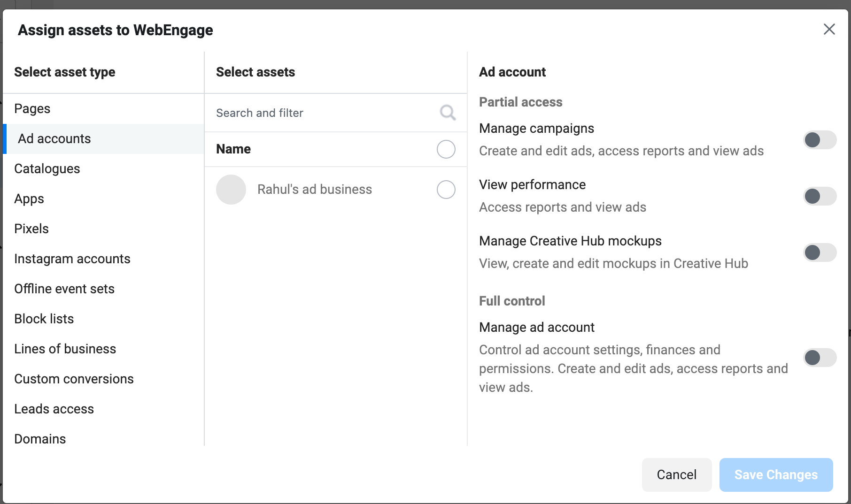Turn on View performance toggle
The image size is (851, 504).
click(820, 196)
